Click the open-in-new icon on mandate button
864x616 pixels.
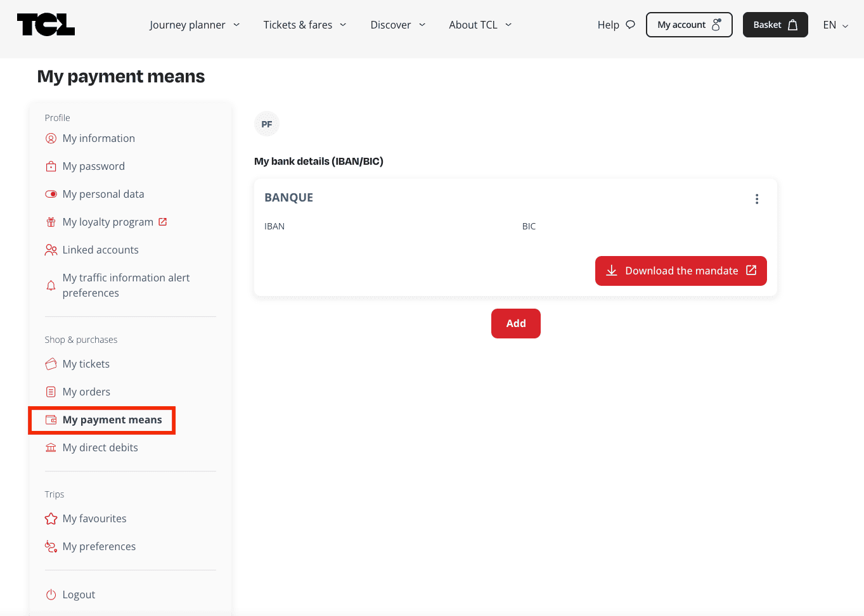coord(751,270)
